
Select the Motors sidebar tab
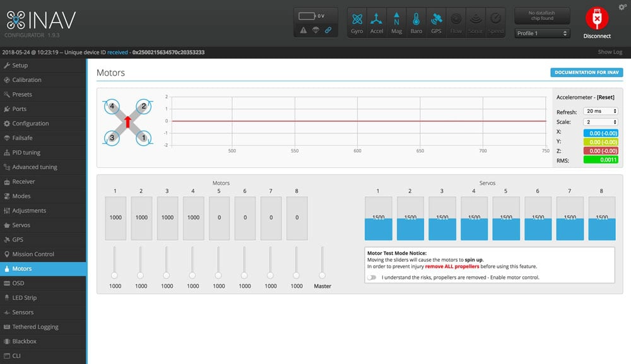tap(43, 269)
